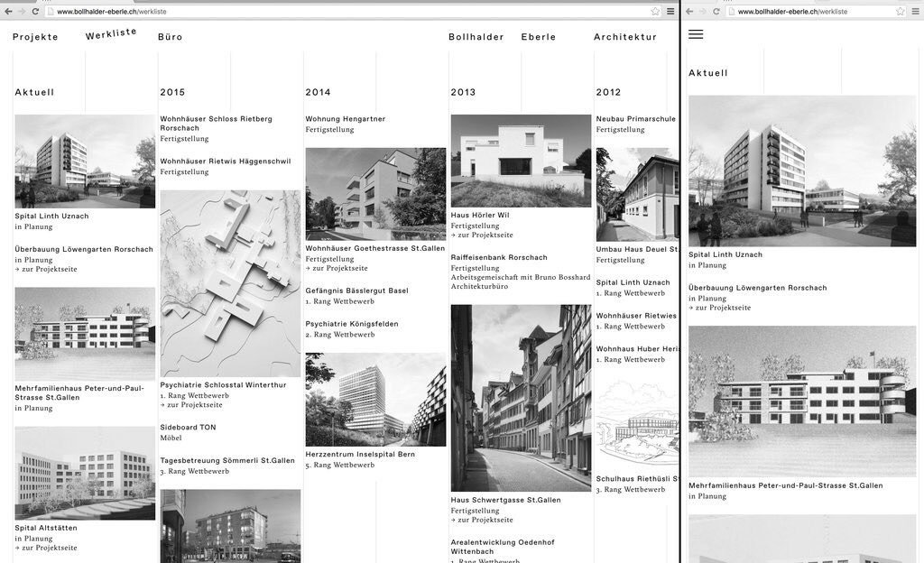Follow 'zur Projektseite' link in right mobile window
This screenshot has width=924, height=563.
[x=720, y=308]
